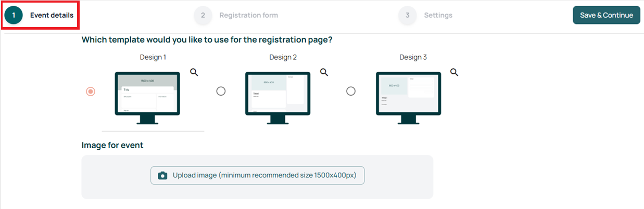Click the number 1 step circle

click(14, 16)
